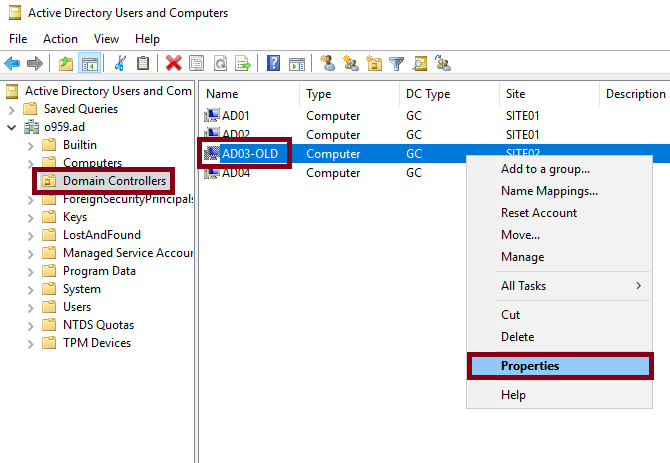
Task: Choose Manage in context menu
Action: coord(560,257)
